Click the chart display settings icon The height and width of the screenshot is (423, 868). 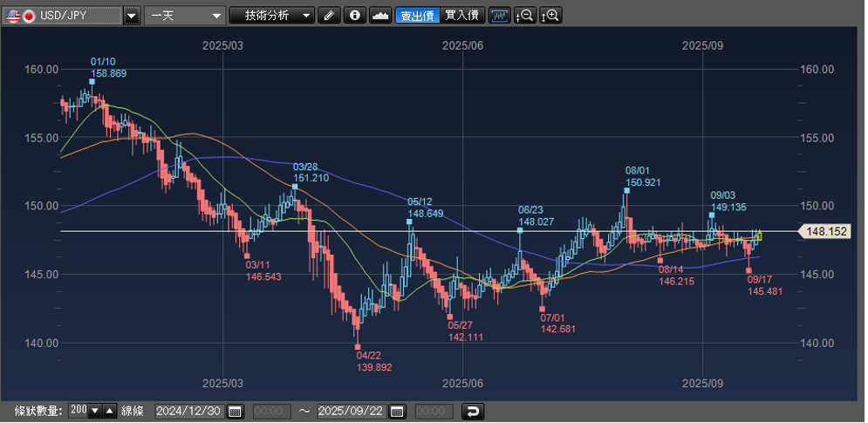tap(499, 16)
